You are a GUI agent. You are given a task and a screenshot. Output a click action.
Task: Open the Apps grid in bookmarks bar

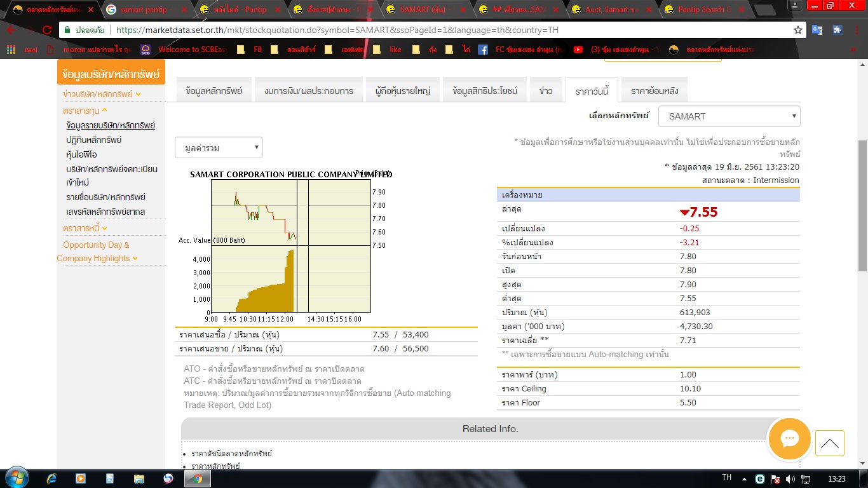click(x=11, y=50)
